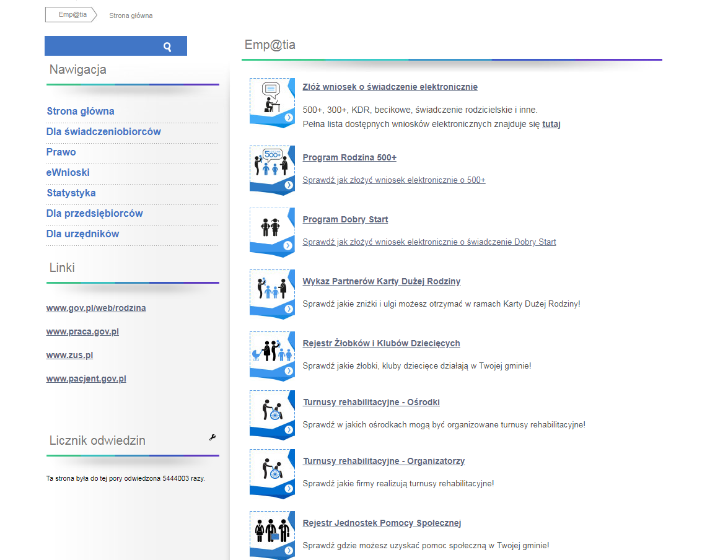Screen dimensions: 728x560
Task: Click the Turnusy rehabilitacyjne Organizatorzy icon tile
Action: tap(272, 474)
